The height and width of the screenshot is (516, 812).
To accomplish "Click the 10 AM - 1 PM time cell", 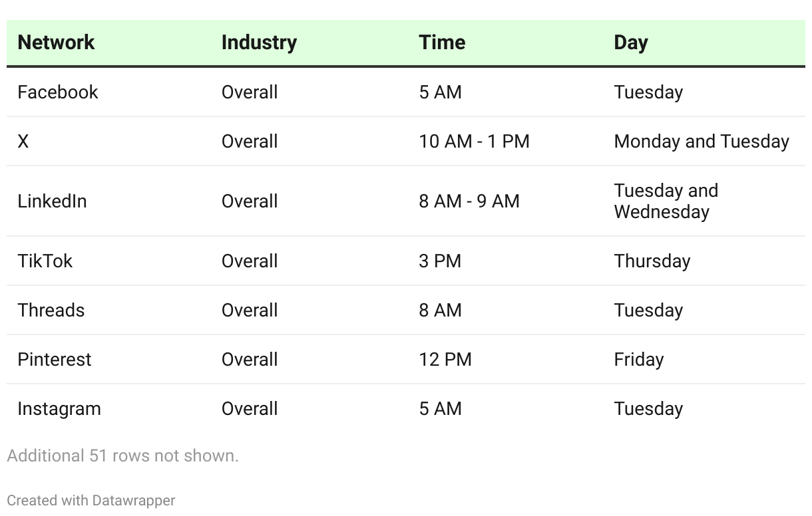I will click(x=474, y=141).
